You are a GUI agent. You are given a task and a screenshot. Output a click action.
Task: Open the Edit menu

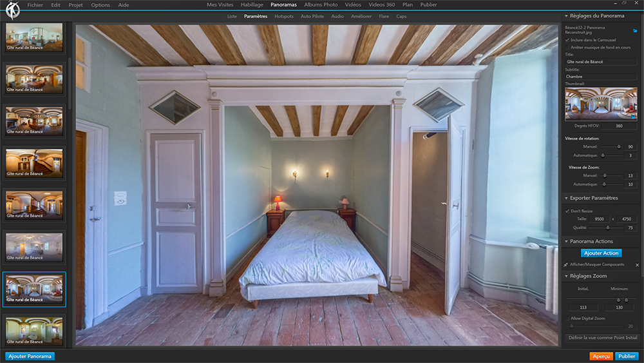tap(56, 5)
